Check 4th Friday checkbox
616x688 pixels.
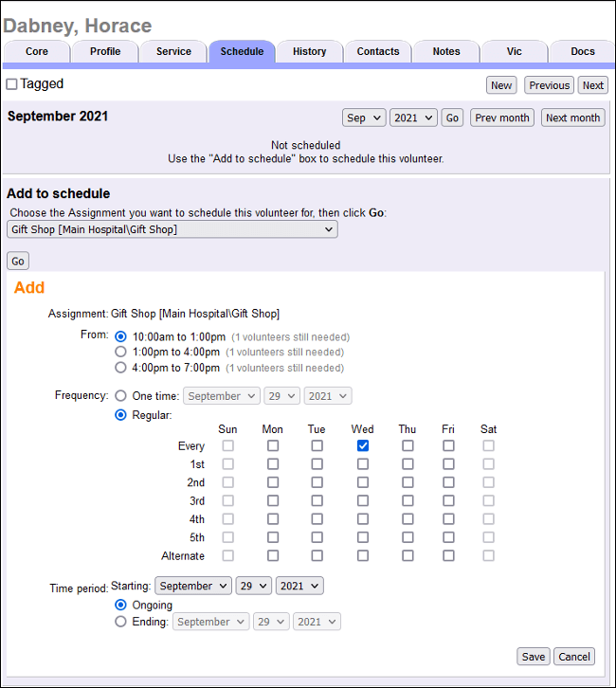point(448,519)
